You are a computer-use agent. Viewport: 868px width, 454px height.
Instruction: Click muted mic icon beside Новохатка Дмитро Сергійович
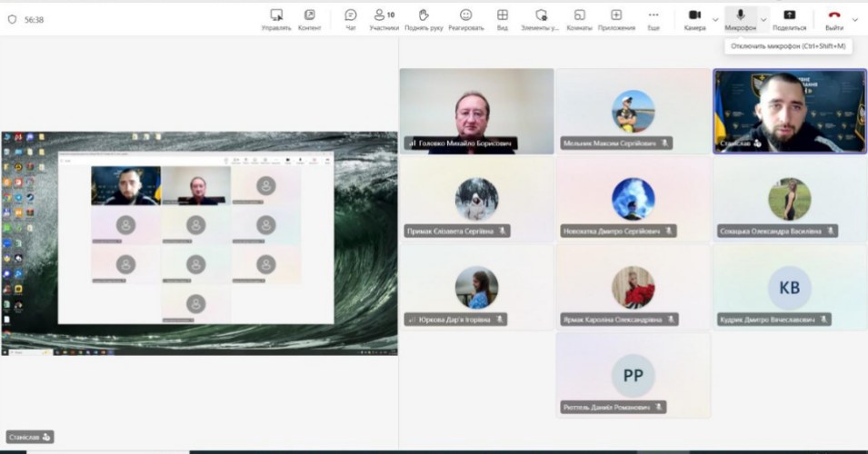point(669,232)
